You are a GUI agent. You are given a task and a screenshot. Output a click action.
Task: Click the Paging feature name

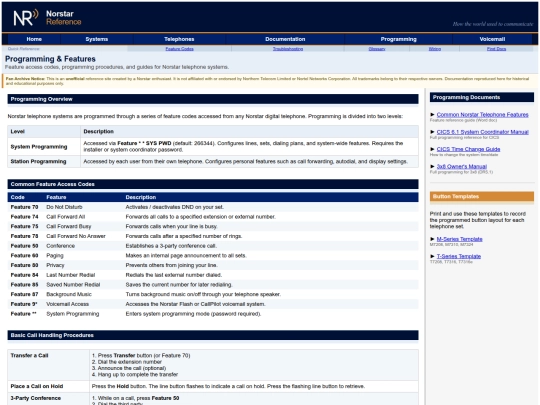click(55, 256)
